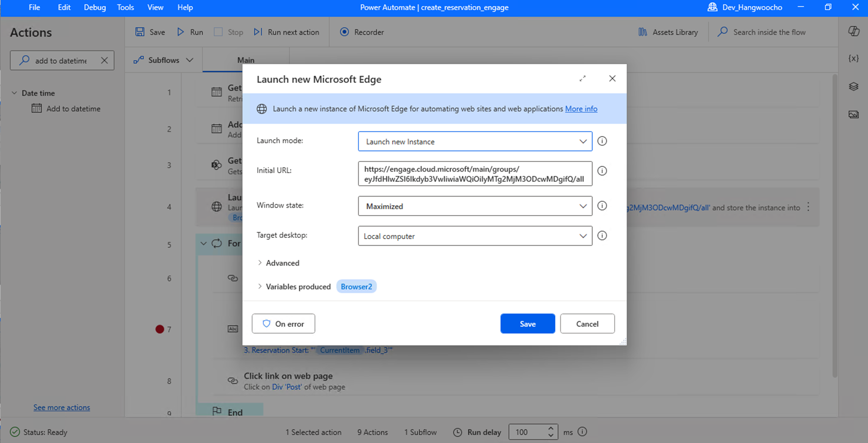Open the Launch mode dropdown
The image size is (868, 443).
pyautogui.click(x=475, y=141)
